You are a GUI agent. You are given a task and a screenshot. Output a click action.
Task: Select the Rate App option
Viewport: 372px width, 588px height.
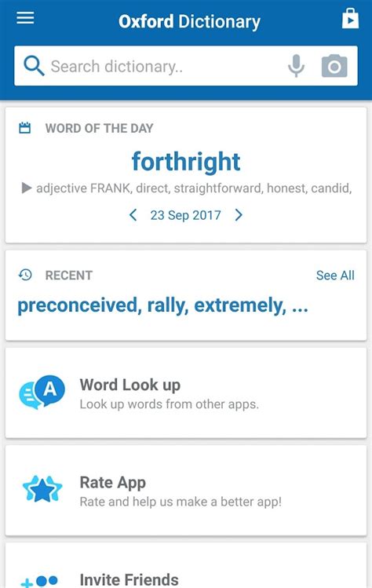186,490
